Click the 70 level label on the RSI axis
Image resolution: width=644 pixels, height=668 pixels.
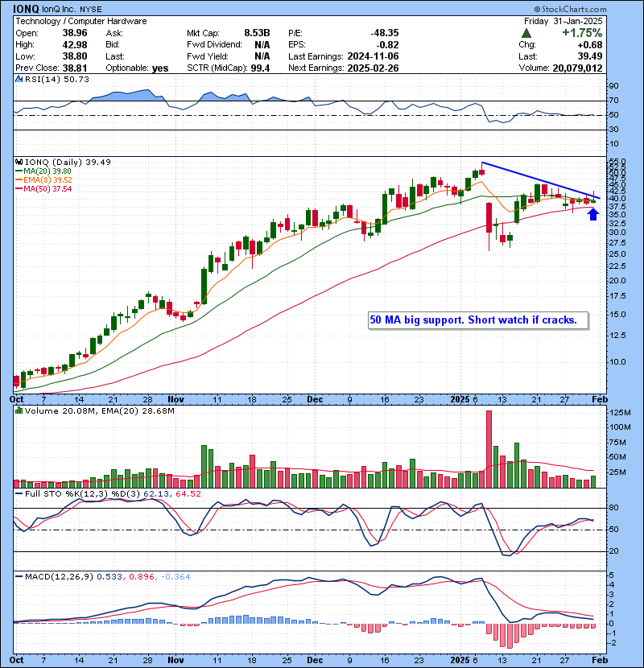pos(614,101)
